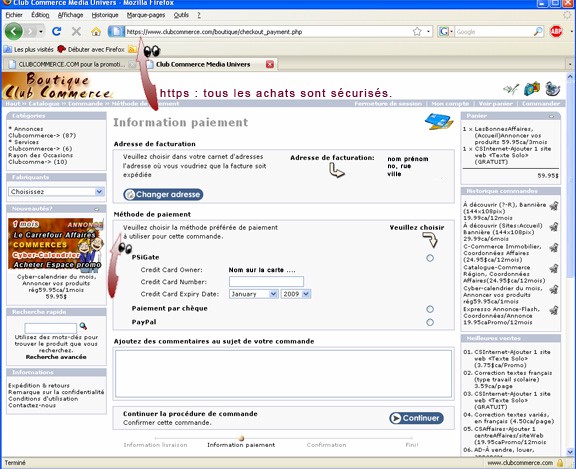Click the Changer adresse button

pyautogui.click(x=163, y=194)
